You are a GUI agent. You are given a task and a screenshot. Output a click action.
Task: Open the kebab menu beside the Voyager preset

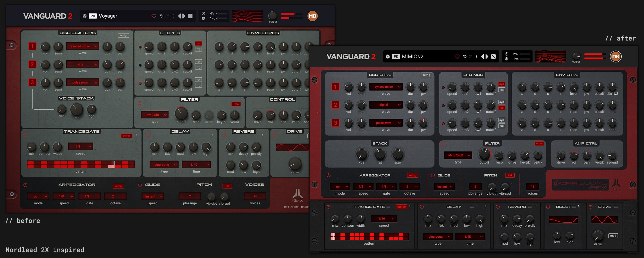(173, 16)
